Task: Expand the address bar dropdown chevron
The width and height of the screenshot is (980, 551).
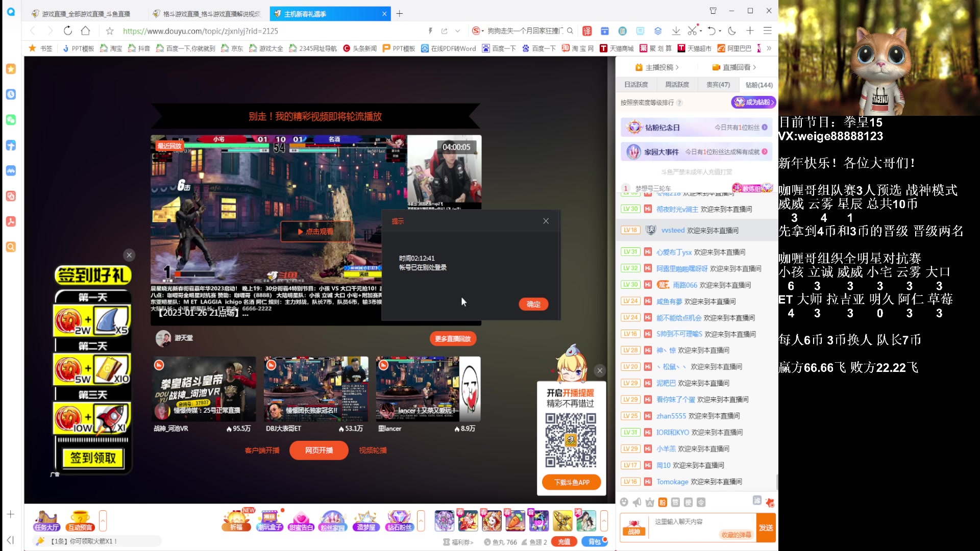Action: point(458,31)
